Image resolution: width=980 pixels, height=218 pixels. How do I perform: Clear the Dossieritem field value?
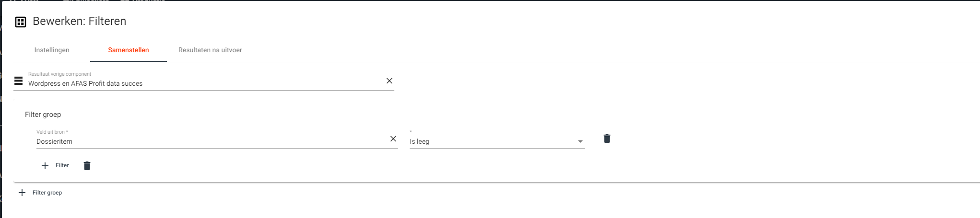pyautogui.click(x=393, y=139)
